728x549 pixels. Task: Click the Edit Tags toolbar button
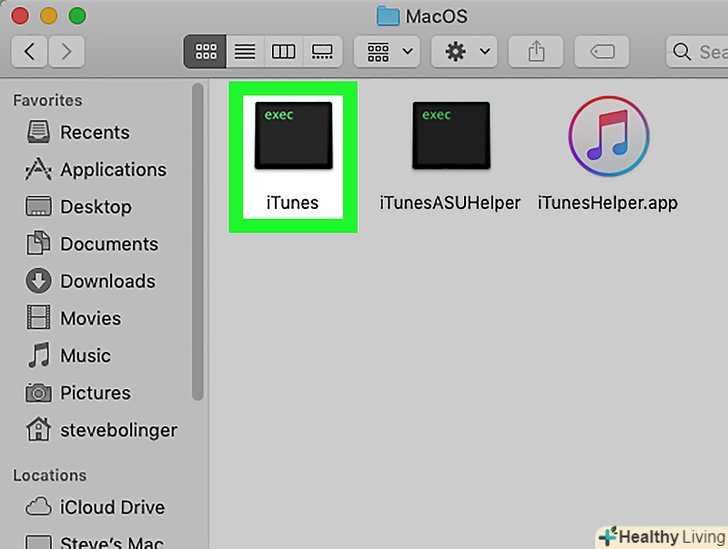point(602,51)
